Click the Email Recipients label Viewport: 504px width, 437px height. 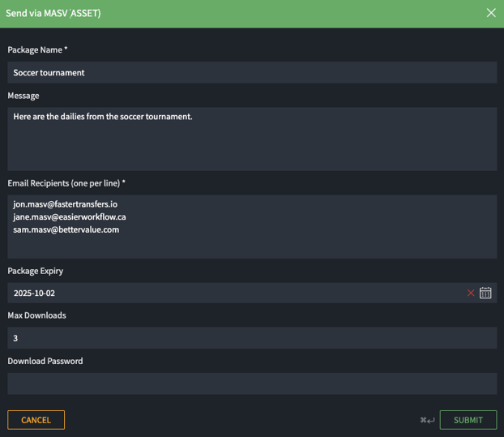click(66, 183)
